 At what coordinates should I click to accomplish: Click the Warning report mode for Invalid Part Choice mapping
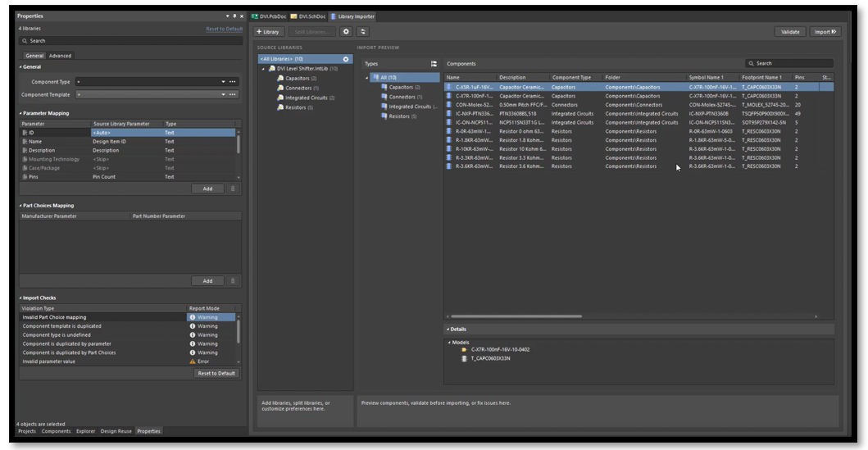pos(207,317)
